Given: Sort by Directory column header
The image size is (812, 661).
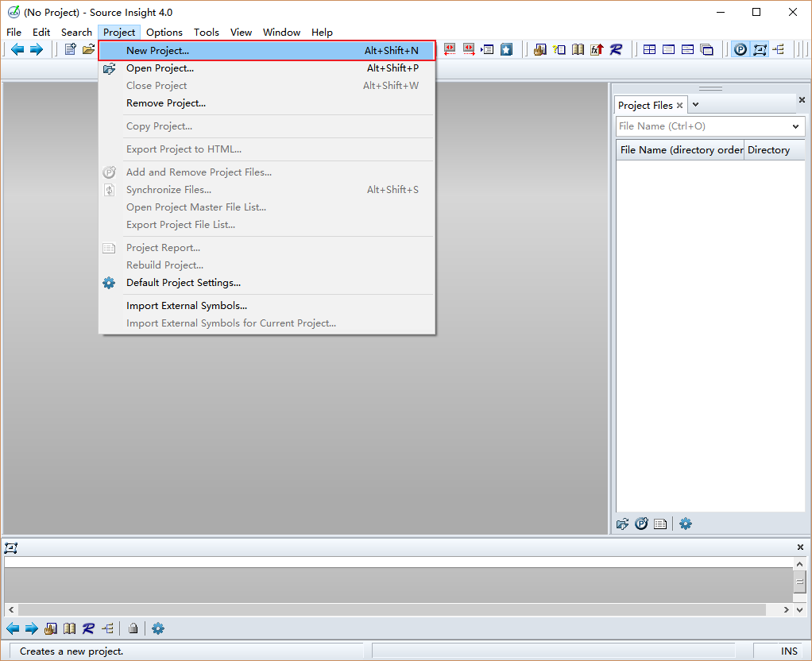Looking at the screenshot, I should 774,149.
